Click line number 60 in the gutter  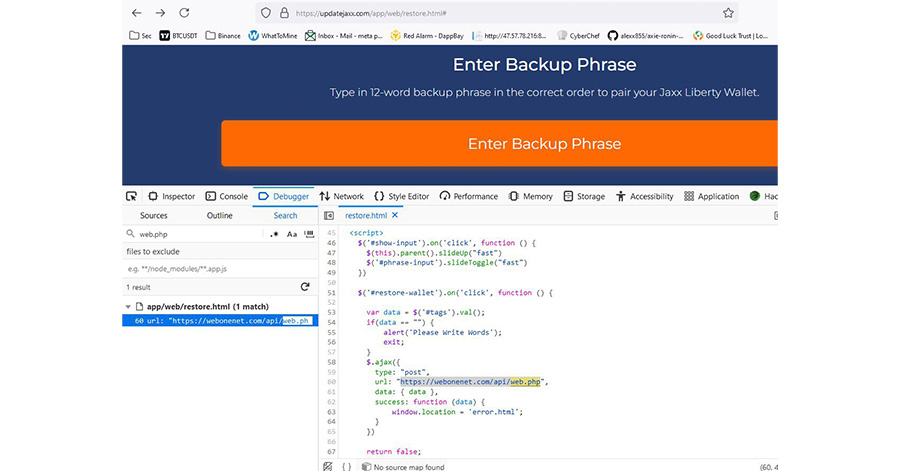point(331,382)
